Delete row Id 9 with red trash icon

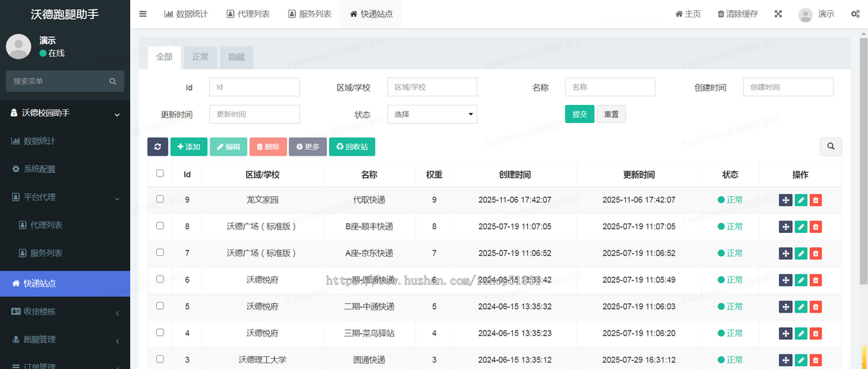pyautogui.click(x=816, y=200)
